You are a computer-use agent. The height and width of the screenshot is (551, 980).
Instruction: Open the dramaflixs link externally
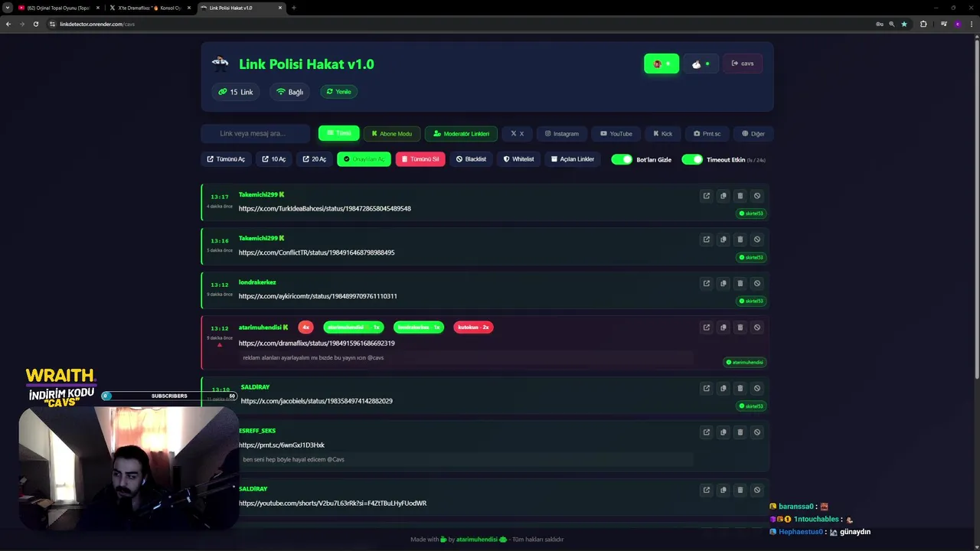coord(706,328)
